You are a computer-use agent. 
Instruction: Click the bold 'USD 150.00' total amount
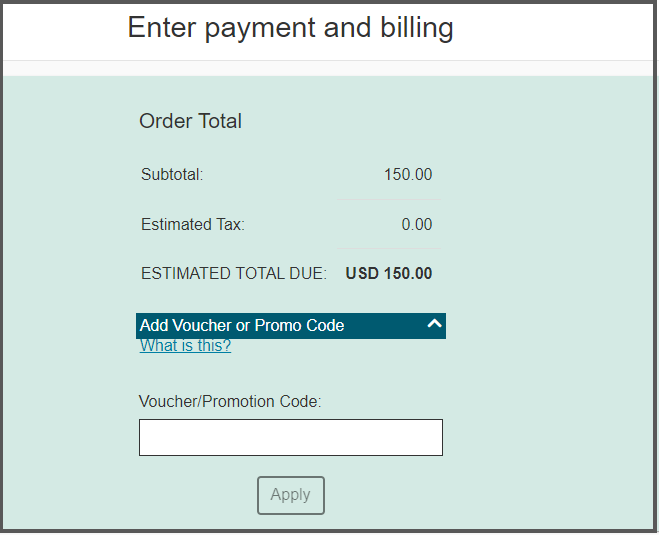pos(389,274)
